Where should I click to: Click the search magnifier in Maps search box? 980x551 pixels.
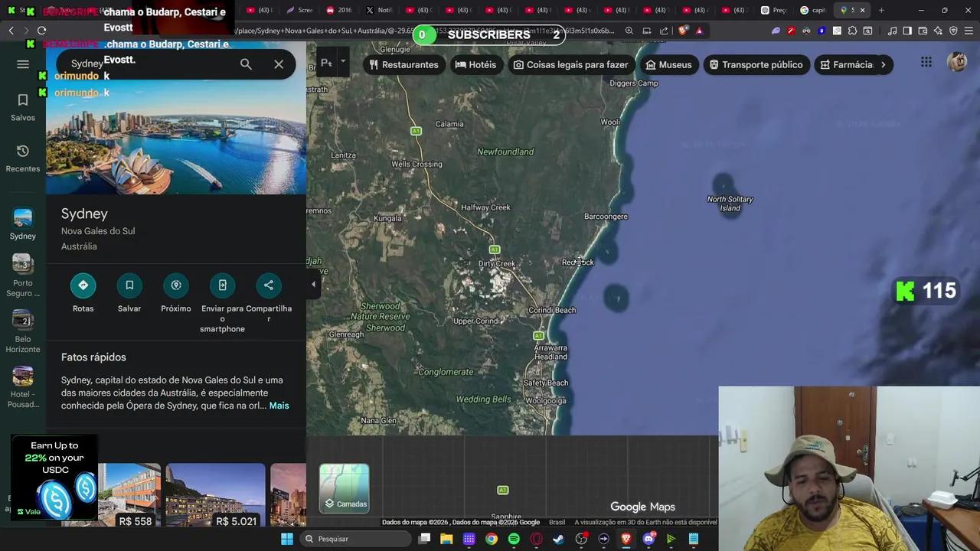click(246, 64)
